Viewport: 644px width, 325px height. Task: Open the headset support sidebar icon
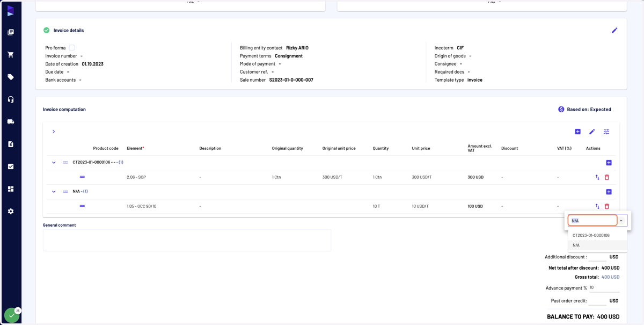11,99
